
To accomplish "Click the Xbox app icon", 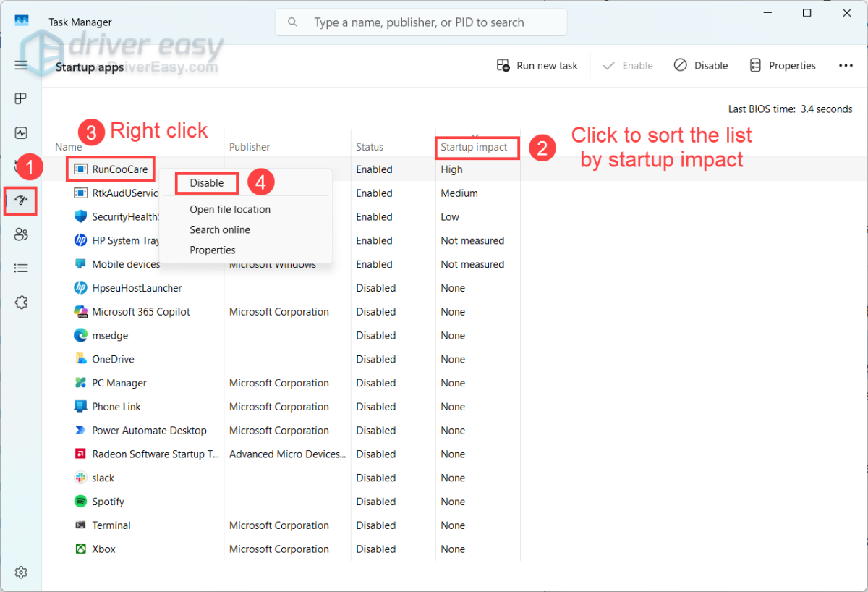I will pyautogui.click(x=80, y=549).
